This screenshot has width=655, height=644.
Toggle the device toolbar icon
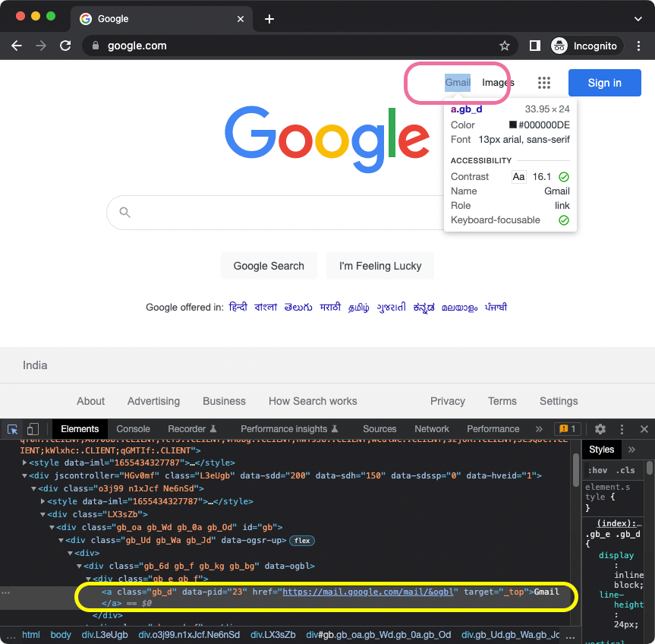click(x=33, y=429)
